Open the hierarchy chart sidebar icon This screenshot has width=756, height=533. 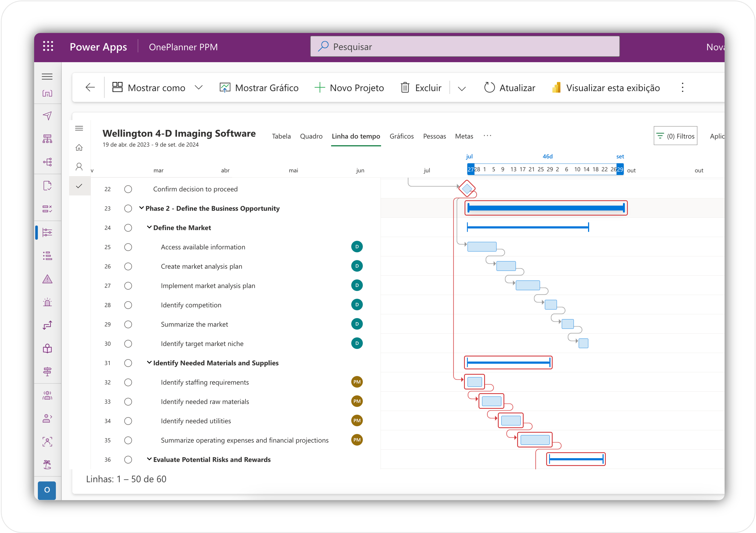47,139
